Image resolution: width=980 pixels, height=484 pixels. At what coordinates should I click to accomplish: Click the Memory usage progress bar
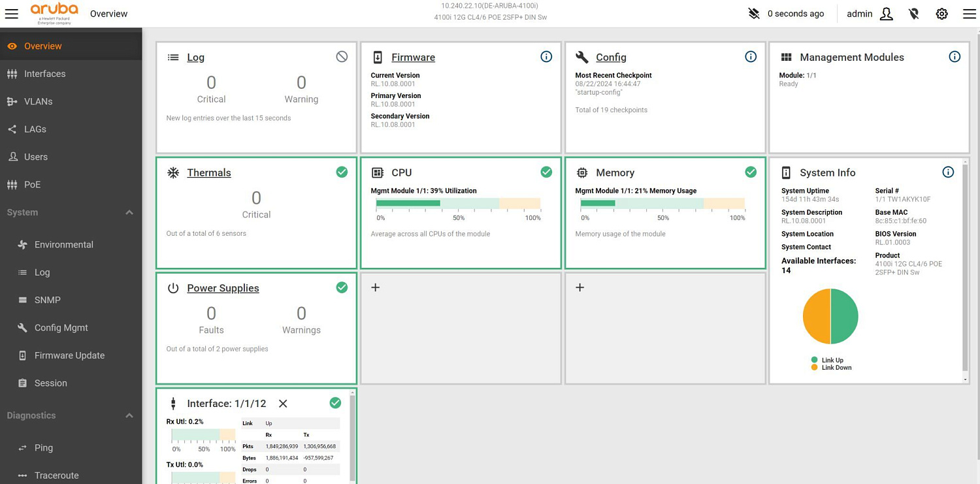coord(662,203)
